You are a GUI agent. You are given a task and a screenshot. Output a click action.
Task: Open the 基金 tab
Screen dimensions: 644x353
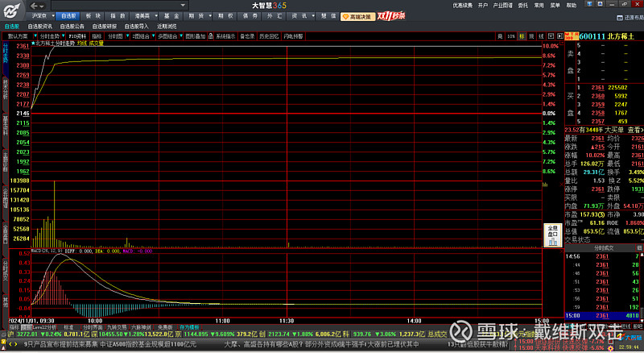point(171,16)
